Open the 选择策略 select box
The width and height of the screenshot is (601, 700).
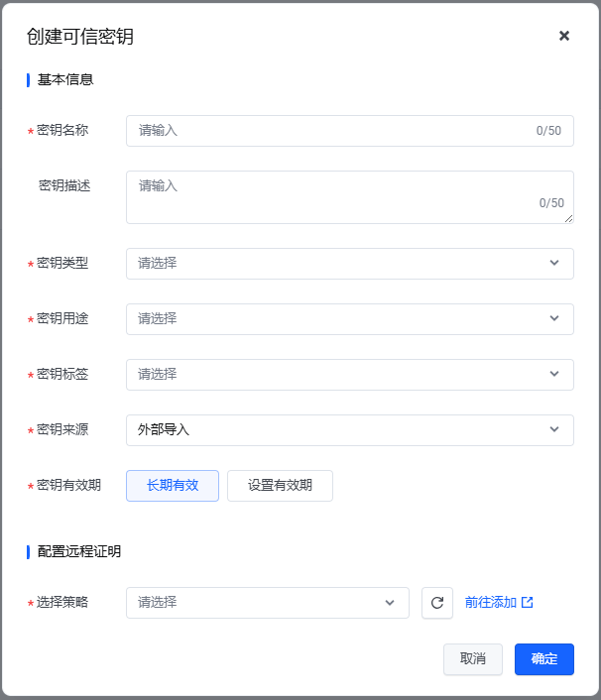coord(258,603)
